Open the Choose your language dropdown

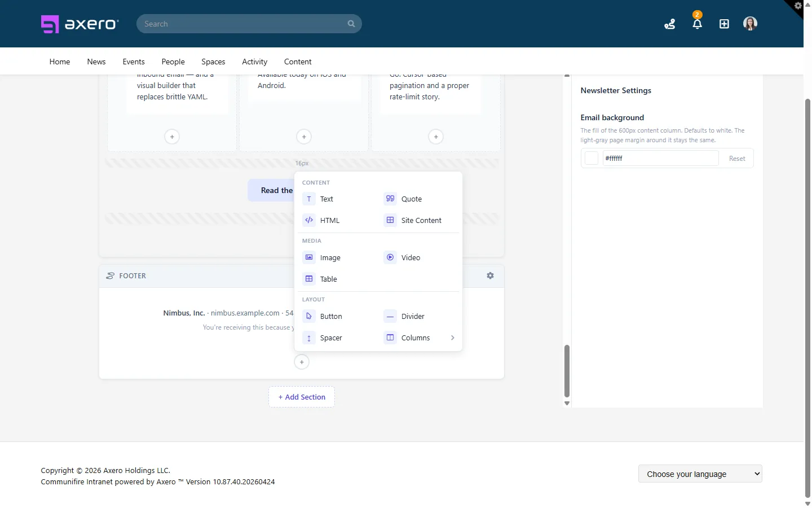pos(700,474)
